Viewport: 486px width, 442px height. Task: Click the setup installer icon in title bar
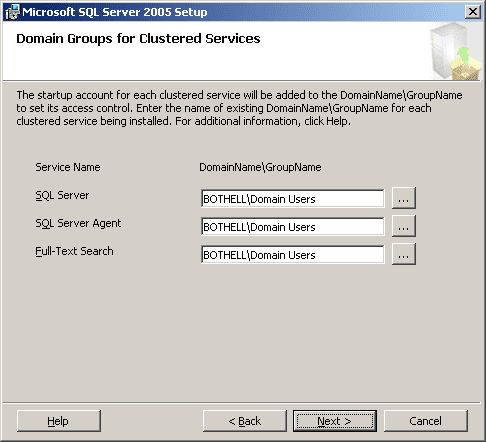(x=13, y=12)
